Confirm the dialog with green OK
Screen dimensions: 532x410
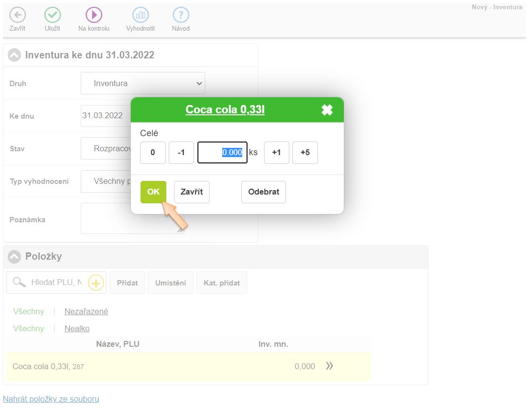[x=153, y=192]
